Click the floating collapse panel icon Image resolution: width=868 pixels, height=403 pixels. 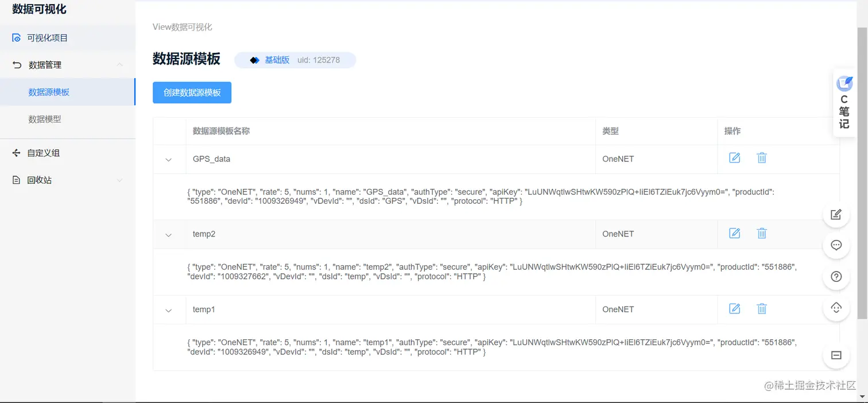pos(836,355)
